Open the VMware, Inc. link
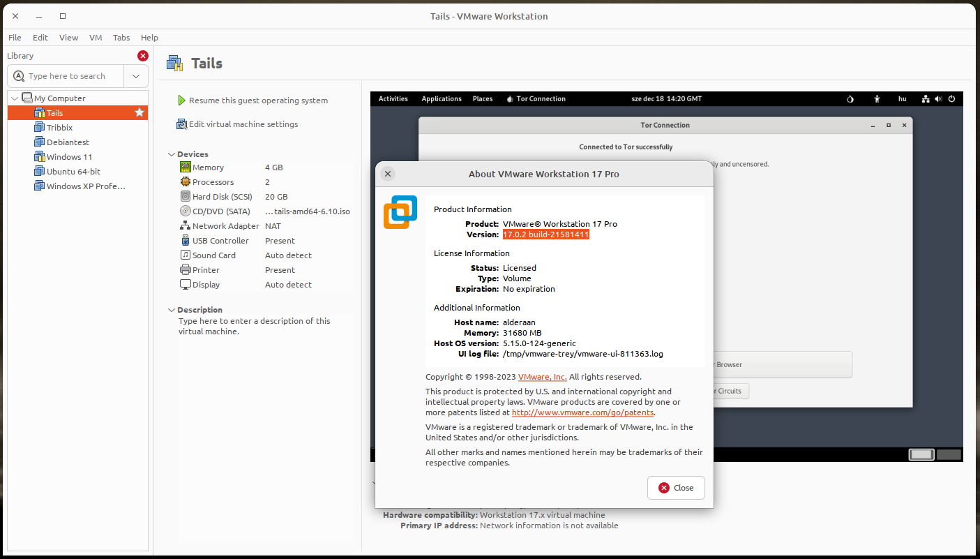 point(542,377)
